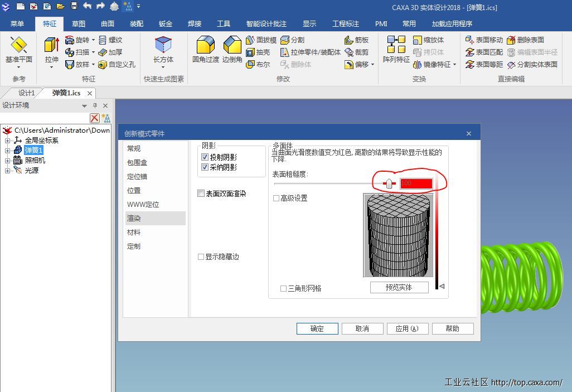Viewport: 572px width, 392px height.
Task: Pick the 表面等距 offset face tool
Action: tap(484, 65)
